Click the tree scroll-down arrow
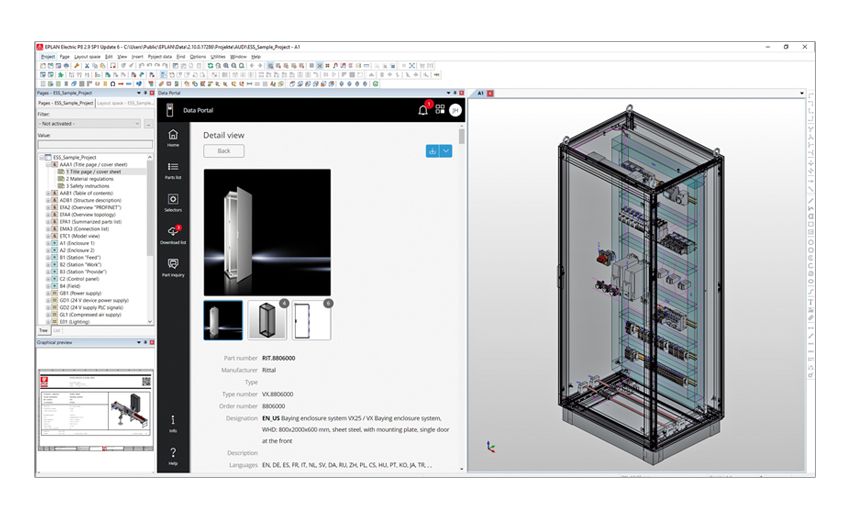 point(150,322)
